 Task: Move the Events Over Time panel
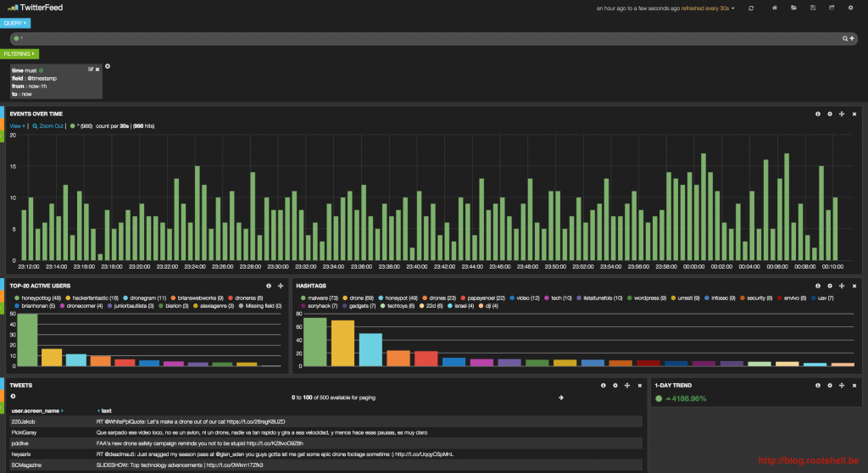[x=842, y=114]
